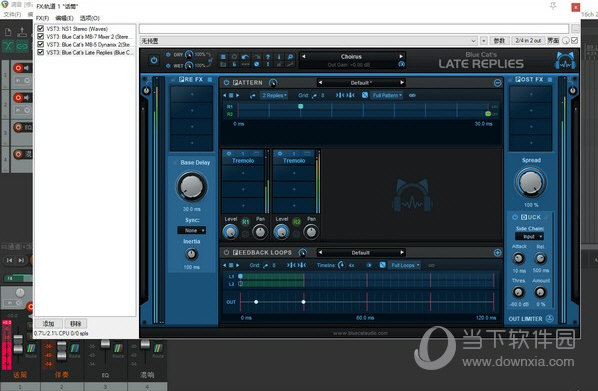
Task: Adjust the Amount knob in DUCK
Action: tap(540, 293)
